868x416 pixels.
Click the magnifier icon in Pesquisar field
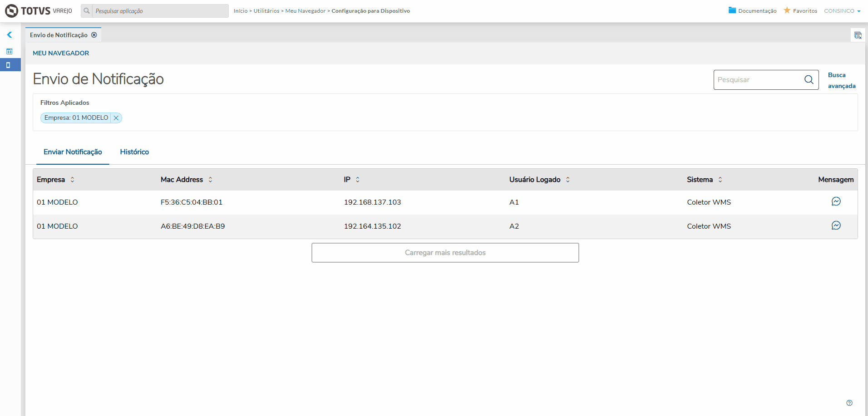[809, 80]
